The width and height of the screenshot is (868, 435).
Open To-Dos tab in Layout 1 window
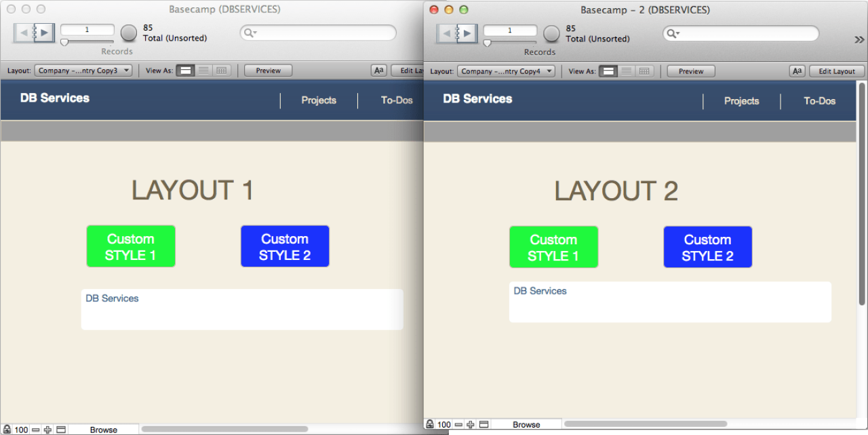coord(397,100)
